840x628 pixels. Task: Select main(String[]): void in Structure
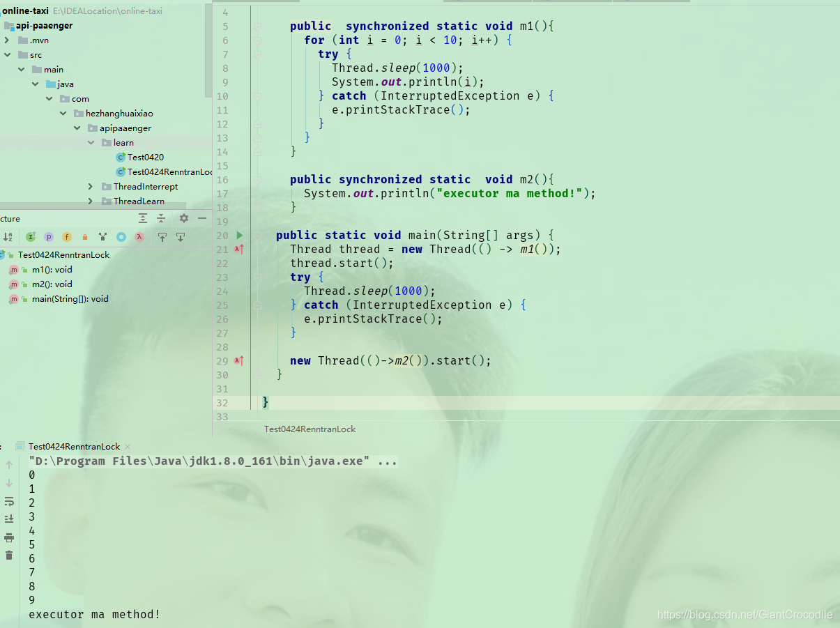coord(70,299)
